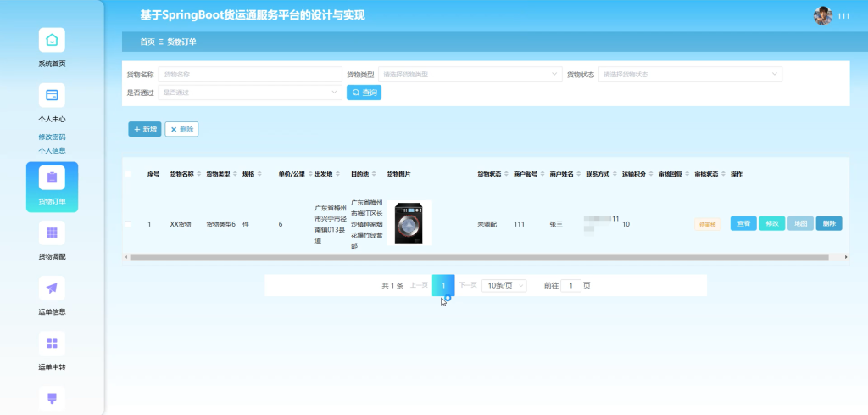Sort by 目的地 column arrows
This screenshot has width=868, height=415.
tap(373, 174)
